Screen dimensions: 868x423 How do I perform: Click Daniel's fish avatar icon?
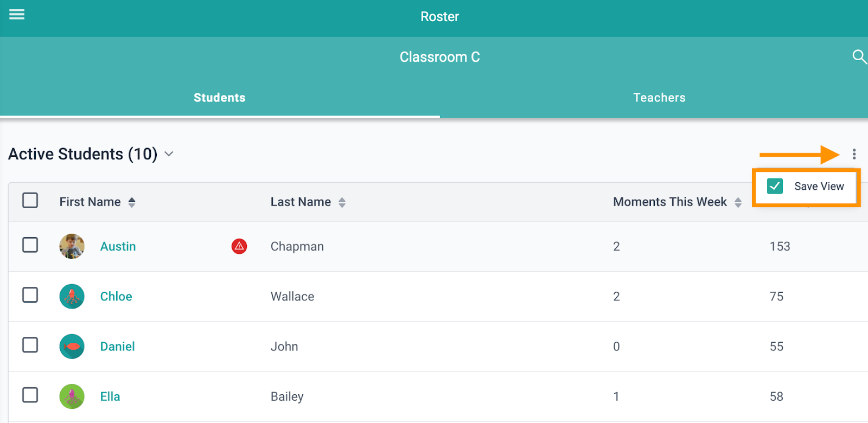pos(72,347)
